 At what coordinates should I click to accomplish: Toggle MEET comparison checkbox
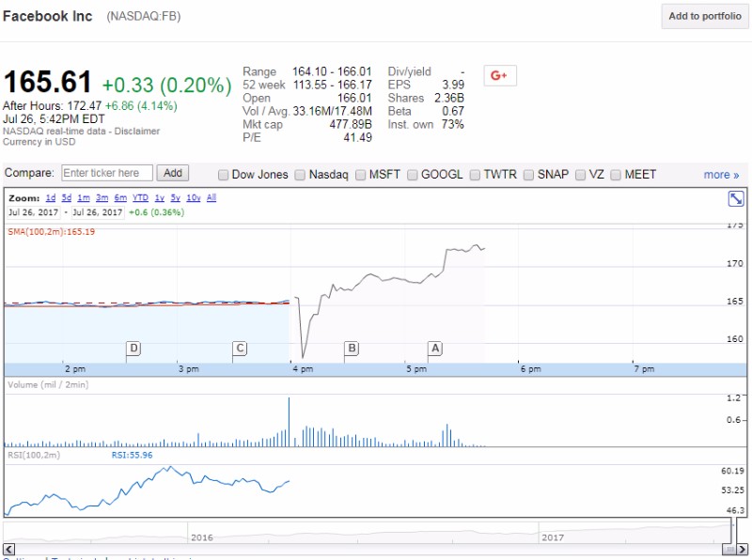click(x=616, y=175)
